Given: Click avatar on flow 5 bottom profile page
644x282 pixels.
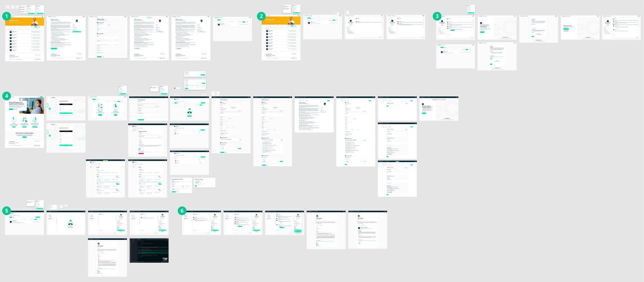Looking at the screenshot, I should [x=99, y=244].
